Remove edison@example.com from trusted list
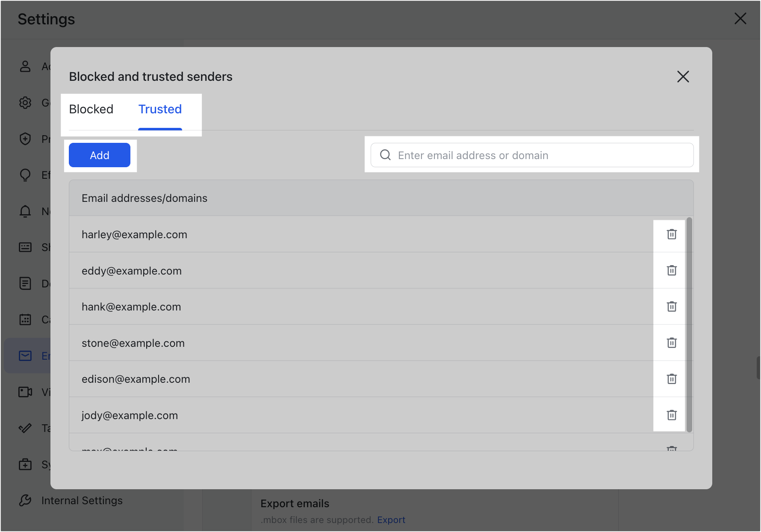 [x=672, y=379]
